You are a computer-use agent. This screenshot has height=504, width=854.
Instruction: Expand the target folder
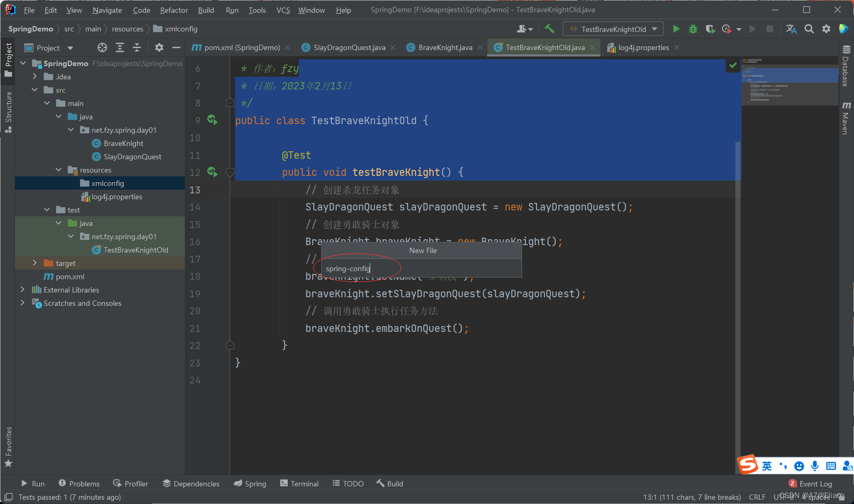point(35,263)
